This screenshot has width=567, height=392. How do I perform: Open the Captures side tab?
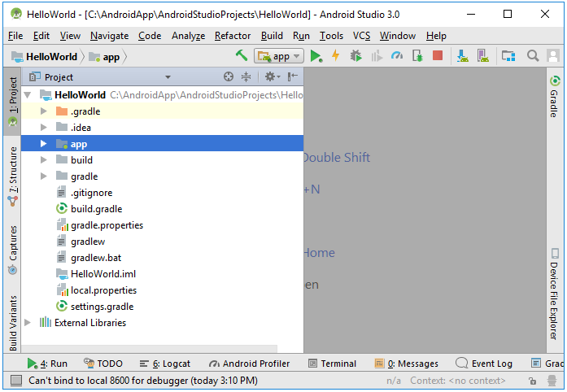13,250
